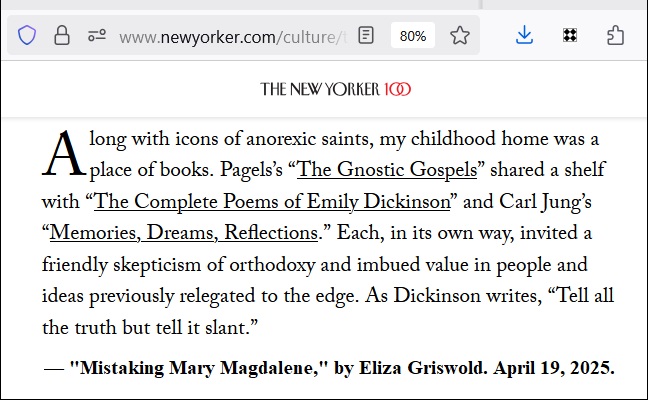Open the downloads panel

tap(524, 36)
